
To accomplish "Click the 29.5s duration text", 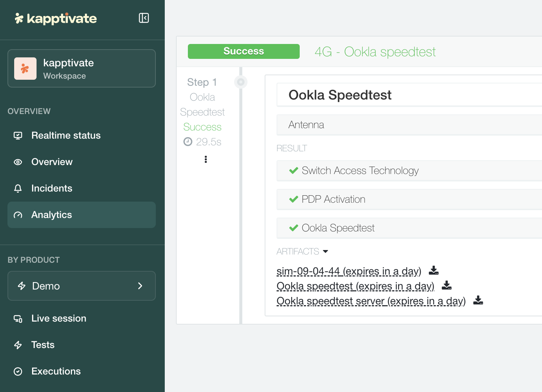I will coord(209,142).
